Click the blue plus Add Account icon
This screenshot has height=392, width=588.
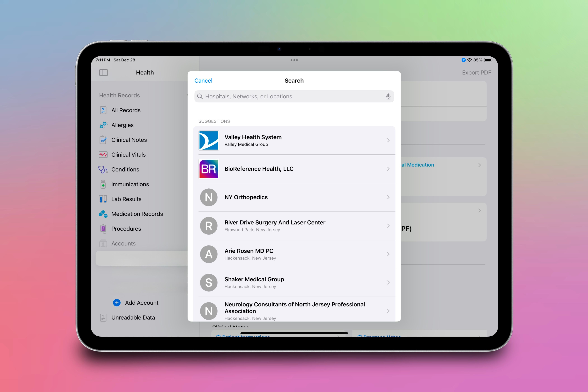click(116, 303)
